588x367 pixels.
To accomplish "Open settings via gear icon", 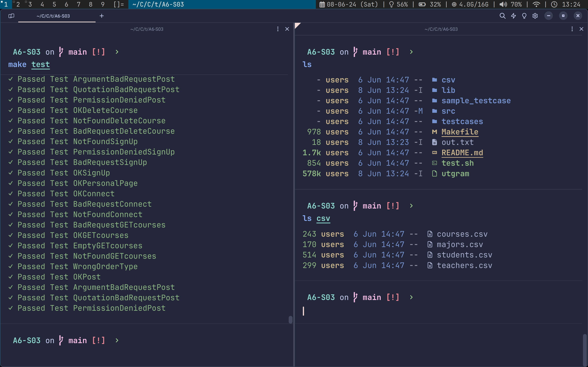I will click(x=535, y=16).
